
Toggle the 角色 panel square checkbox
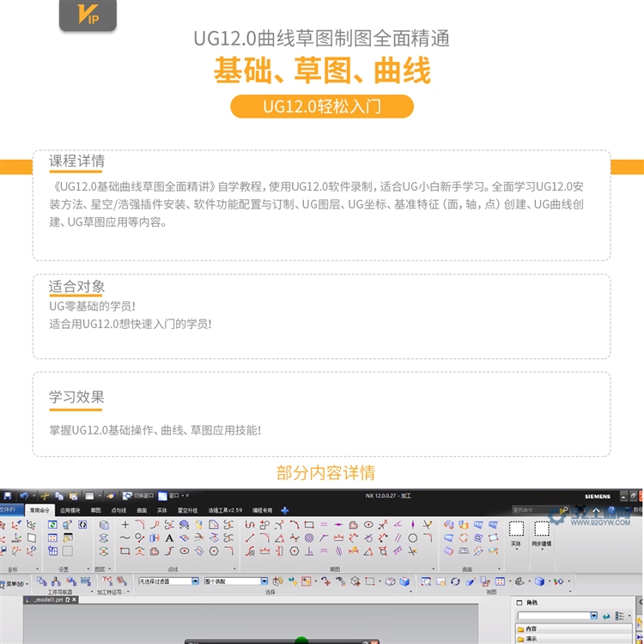click(x=519, y=603)
